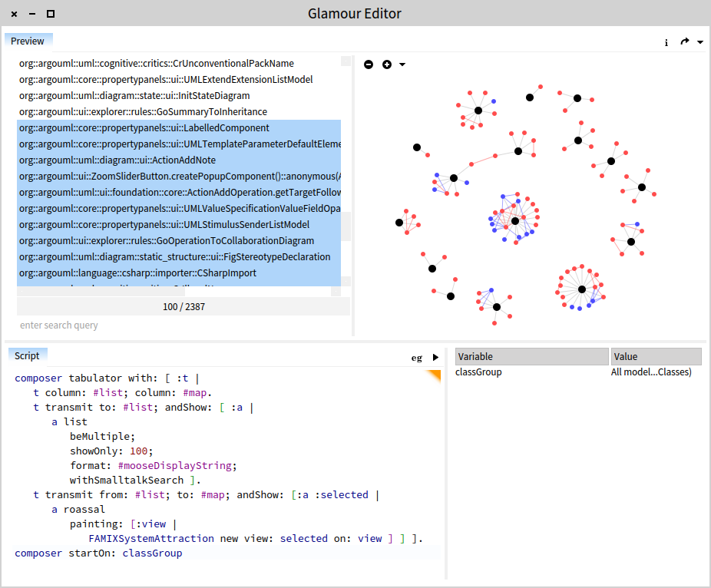
Task: Click 'withSmalltalkSearch' in script
Action: (127, 480)
